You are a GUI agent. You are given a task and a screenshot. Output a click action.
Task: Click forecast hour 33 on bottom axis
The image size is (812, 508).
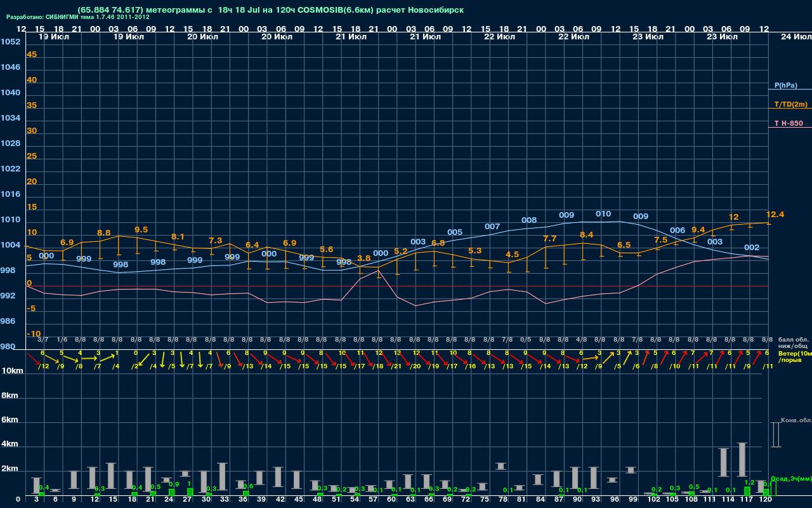point(225,500)
